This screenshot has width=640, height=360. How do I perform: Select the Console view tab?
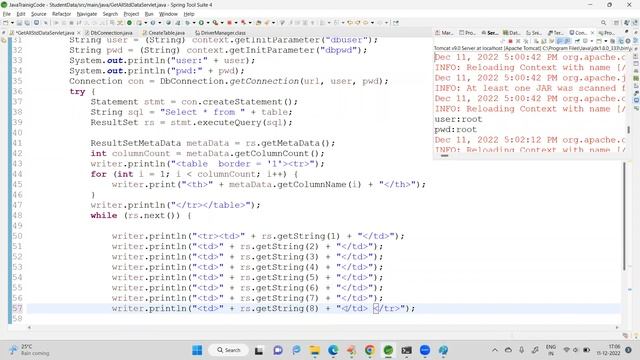579,33
